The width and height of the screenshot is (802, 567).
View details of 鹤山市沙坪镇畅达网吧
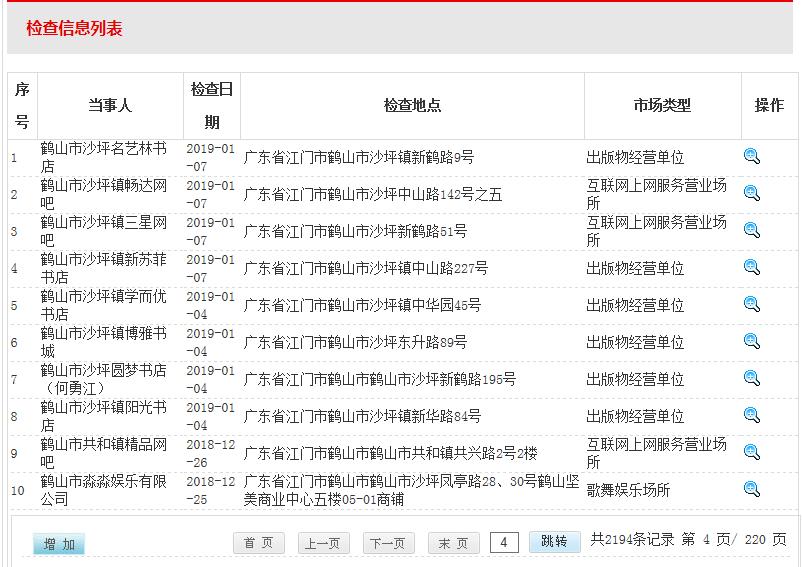click(x=752, y=193)
